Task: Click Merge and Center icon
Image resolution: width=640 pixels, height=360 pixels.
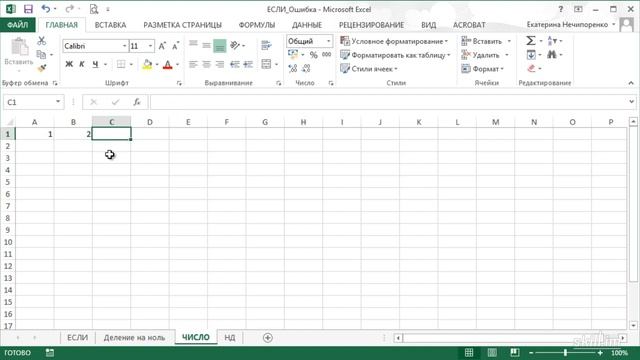Action: coord(266,64)
